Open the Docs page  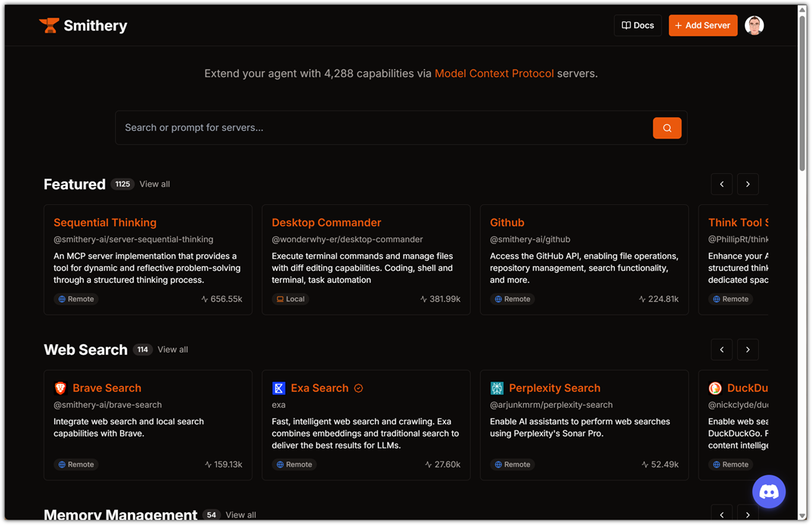tap(637, 26)
